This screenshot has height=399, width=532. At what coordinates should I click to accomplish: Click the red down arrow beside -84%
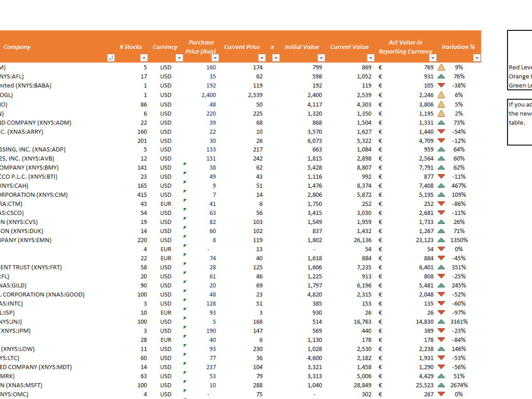(x=441, y=339)
